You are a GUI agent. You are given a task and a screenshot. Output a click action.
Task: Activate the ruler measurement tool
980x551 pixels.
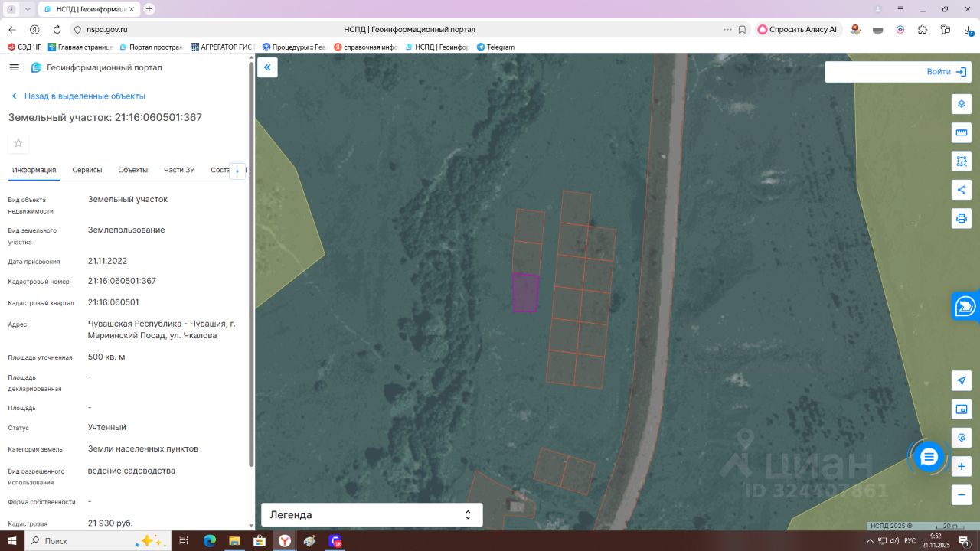962,133
